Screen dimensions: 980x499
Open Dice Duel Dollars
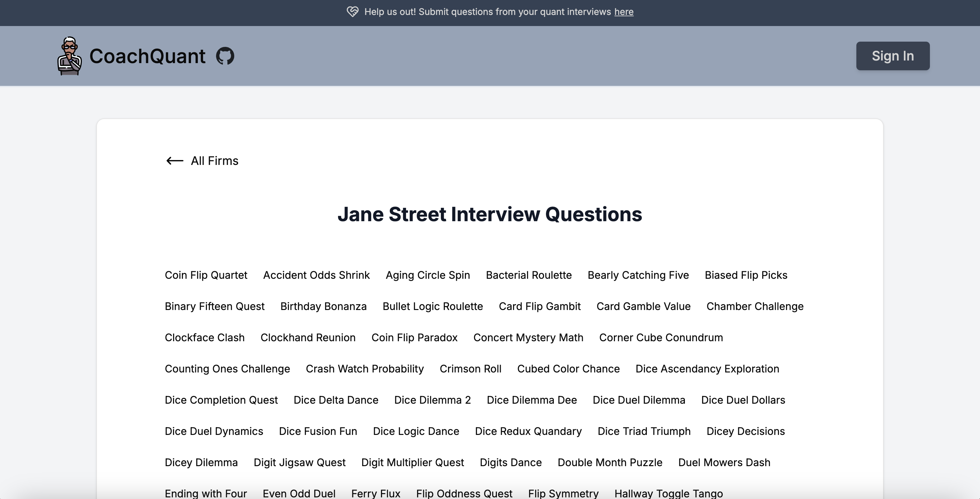tap(743, 400)
